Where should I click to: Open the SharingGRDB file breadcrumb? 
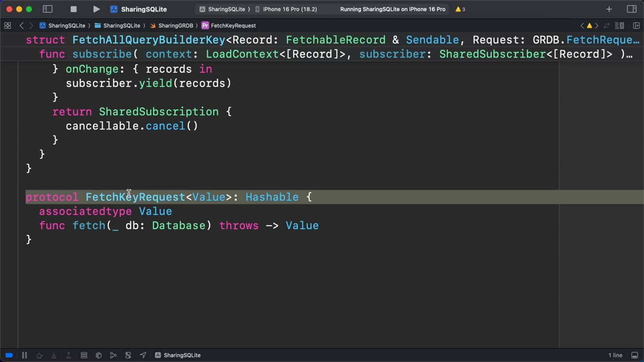point(171,25)
